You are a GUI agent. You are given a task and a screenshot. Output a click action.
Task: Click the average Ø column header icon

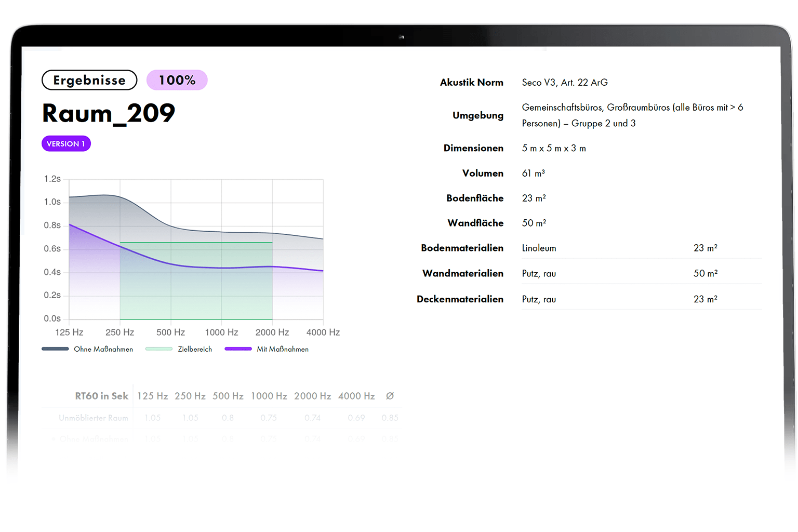[390, 396]
